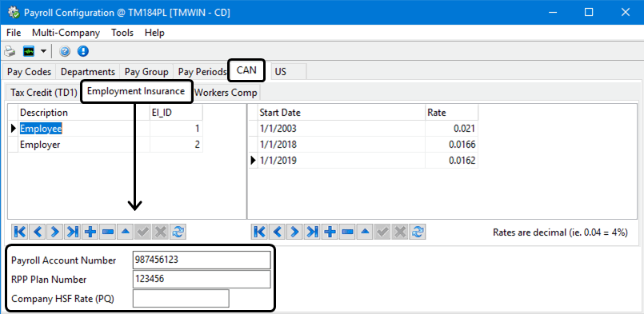This screenshot has width=644, height=314.
Task: Refresh data in the left navigator
Action: (x=178, y=232)
